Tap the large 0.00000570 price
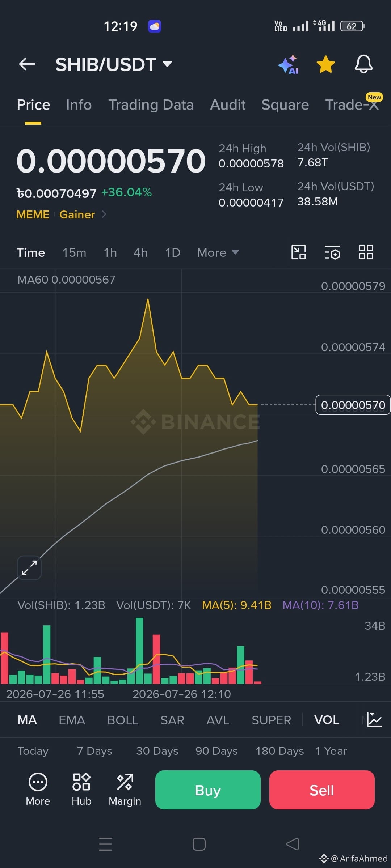 tap(111, 161)
